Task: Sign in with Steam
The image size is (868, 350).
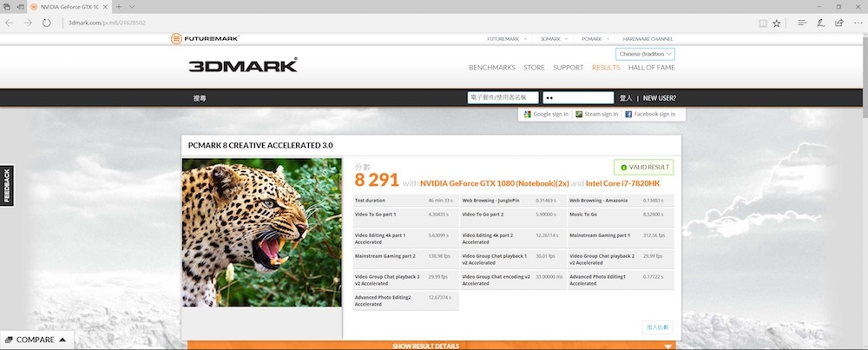Action: tap(596, 114)
